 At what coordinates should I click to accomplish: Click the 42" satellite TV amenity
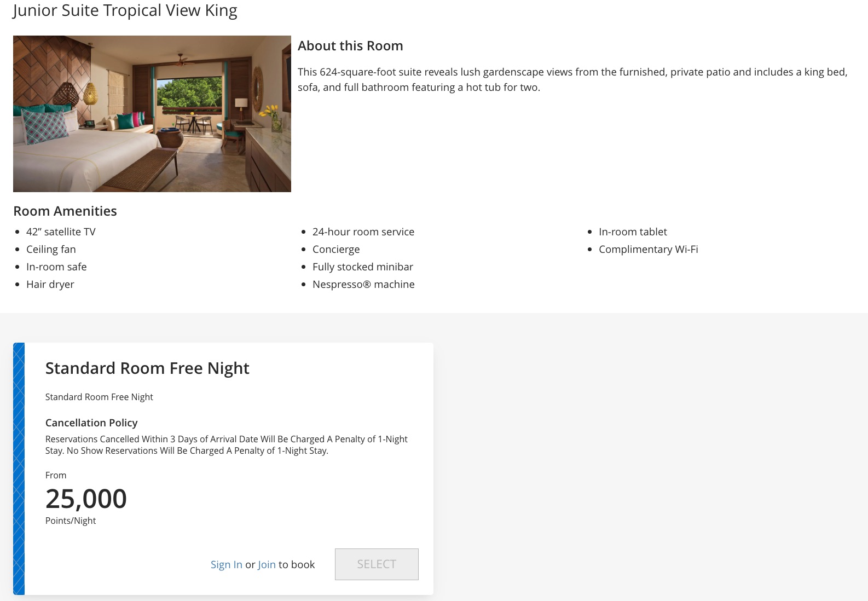[x=61, y=232]
